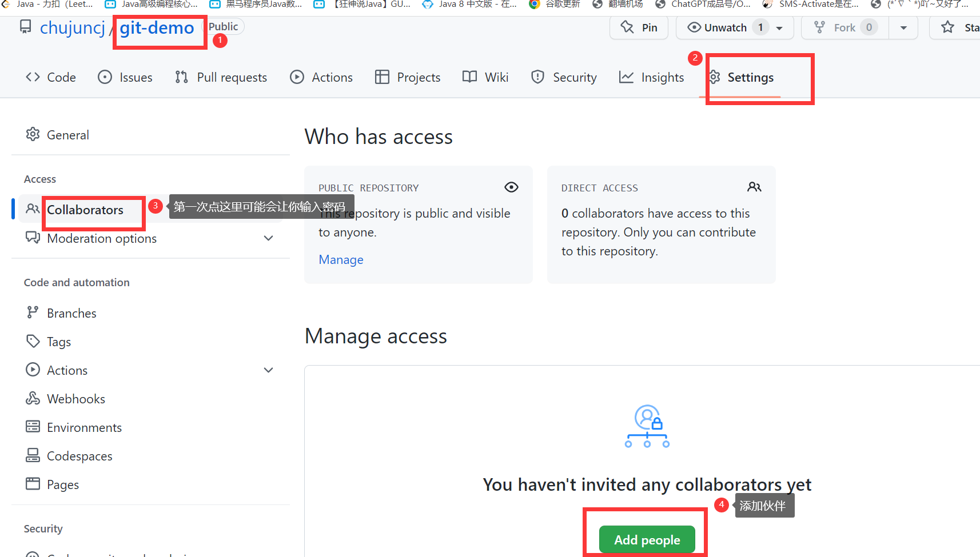Viewport: 980px width, 557px height.
Task: Open the Unwatch dropdown caret
Action: [x=780, y=28]
